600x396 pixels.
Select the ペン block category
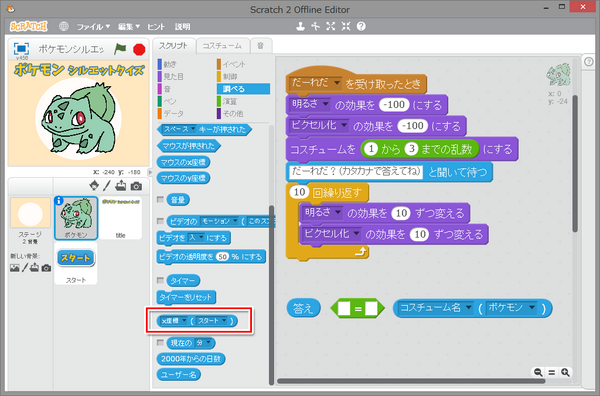click(184, 101)
